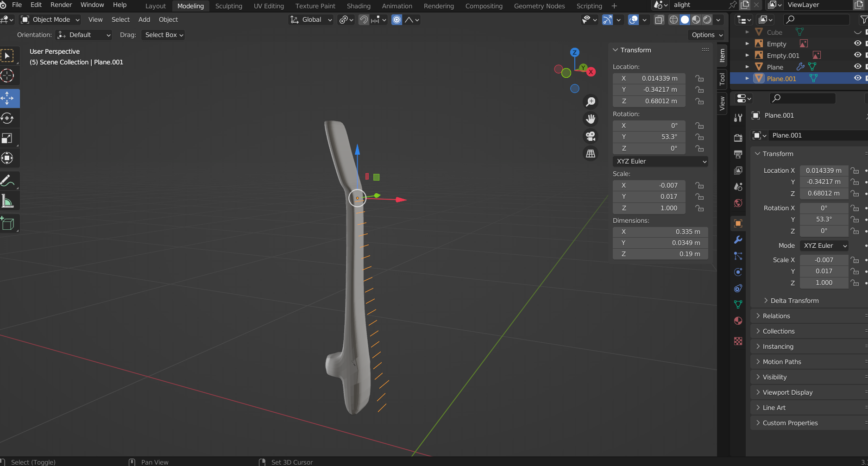Open the View Layer properties tab
Image resolution: width=868 pixels, height=466 pixels.
click(738, 170)
